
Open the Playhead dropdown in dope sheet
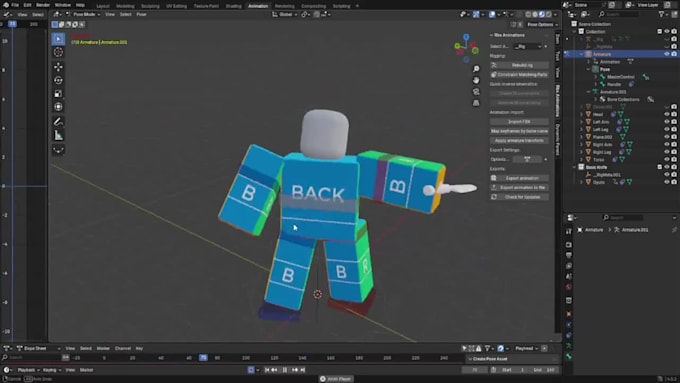[526, 348]
